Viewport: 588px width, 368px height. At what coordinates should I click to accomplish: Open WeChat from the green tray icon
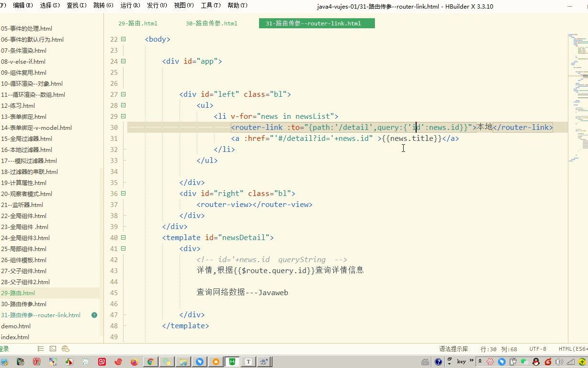point(525,362)
